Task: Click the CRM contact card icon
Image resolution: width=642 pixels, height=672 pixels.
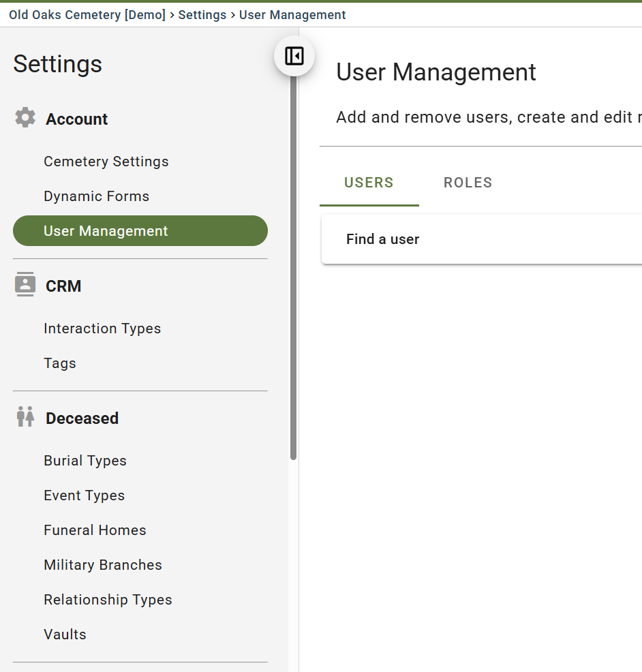Action: point(25,284)
